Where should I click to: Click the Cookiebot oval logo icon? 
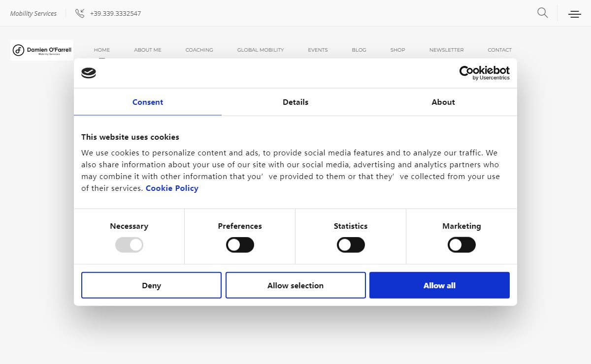point(89,73)
